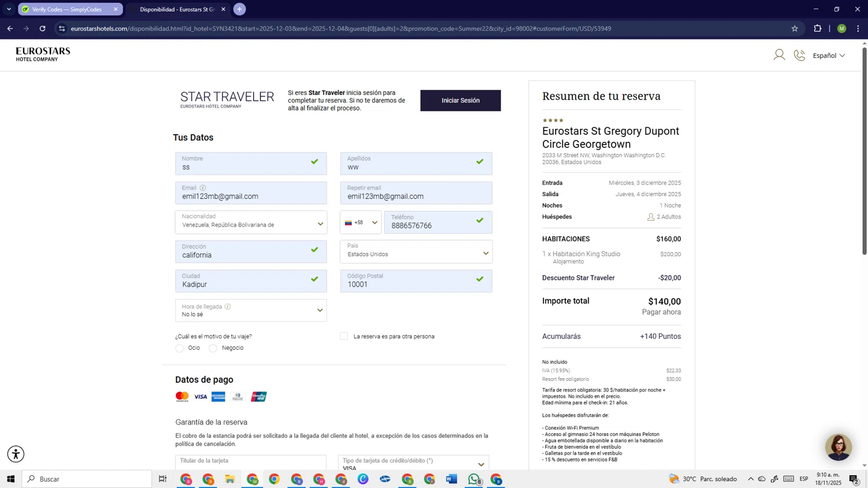Change language from Español dropdown
Screen dimensions: 868x488
click(829, 56)
